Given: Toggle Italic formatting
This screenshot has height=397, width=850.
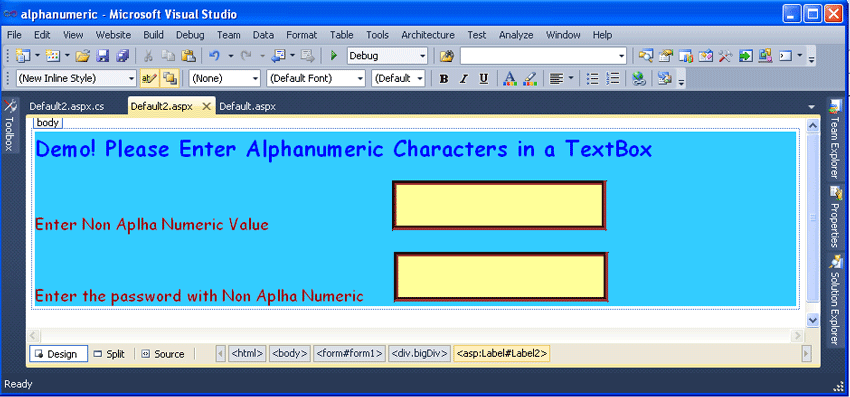Looking at the screenshot, I should [x=463, y=79].
